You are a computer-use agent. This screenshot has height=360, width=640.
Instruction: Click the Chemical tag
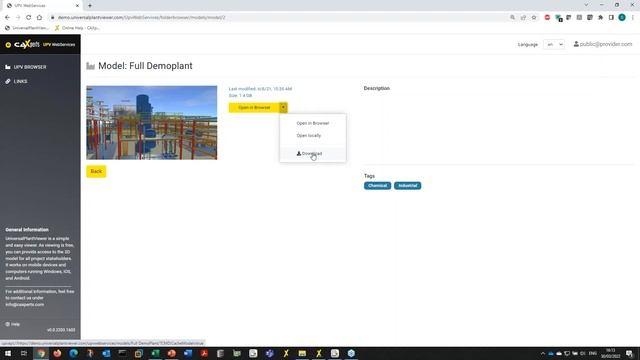point(377,186)
